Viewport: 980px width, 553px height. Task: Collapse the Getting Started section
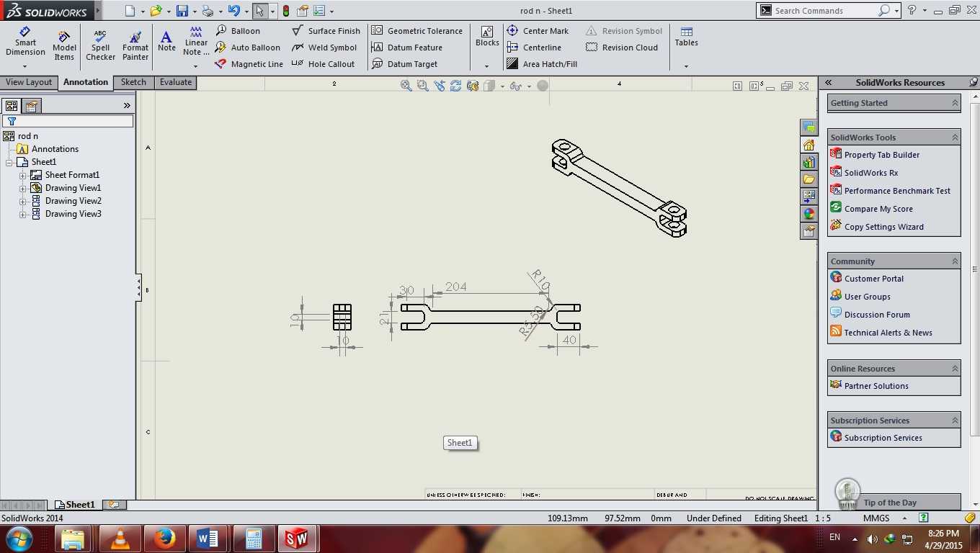955,103
